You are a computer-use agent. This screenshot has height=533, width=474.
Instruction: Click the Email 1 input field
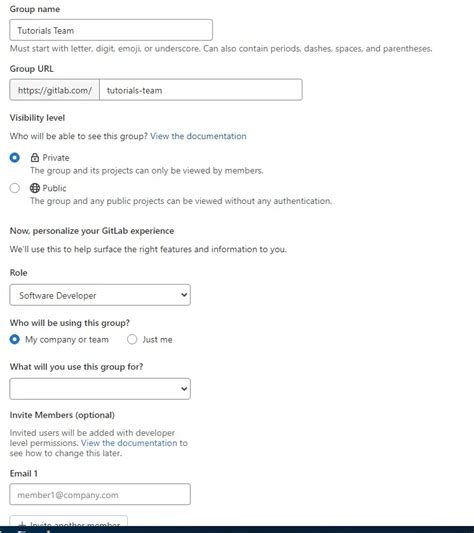100,494
